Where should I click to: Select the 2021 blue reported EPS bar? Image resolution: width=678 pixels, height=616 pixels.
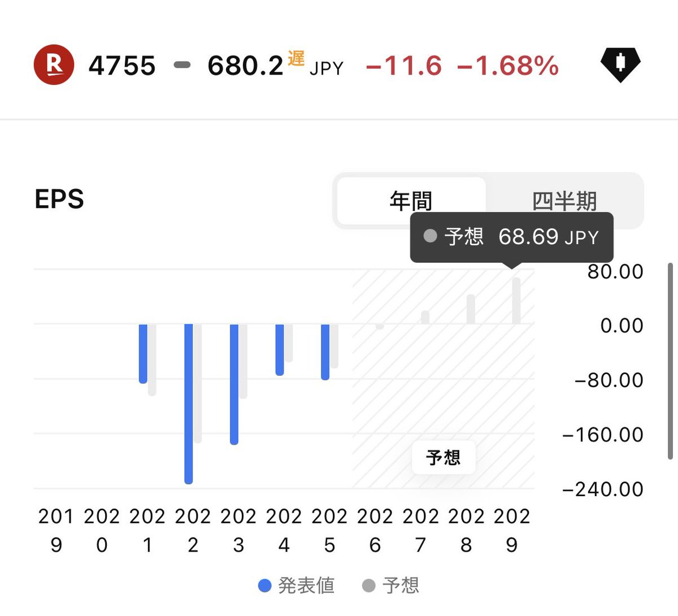143,354
